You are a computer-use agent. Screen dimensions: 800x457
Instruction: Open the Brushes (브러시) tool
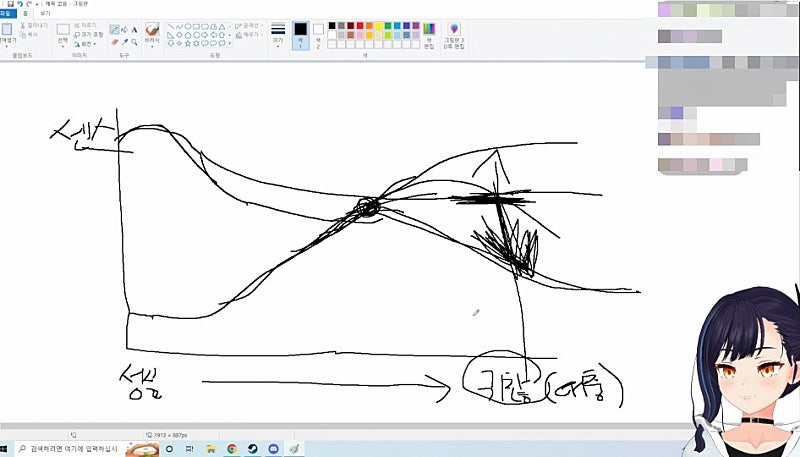point(152,33)
